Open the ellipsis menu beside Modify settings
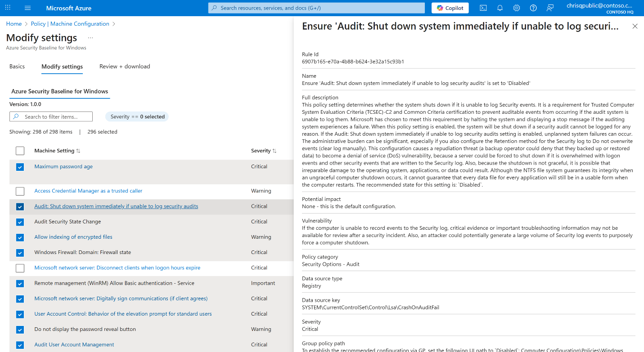Image resolution: width=644 pixels, height=352 pixels. click(x=90, y=38)
